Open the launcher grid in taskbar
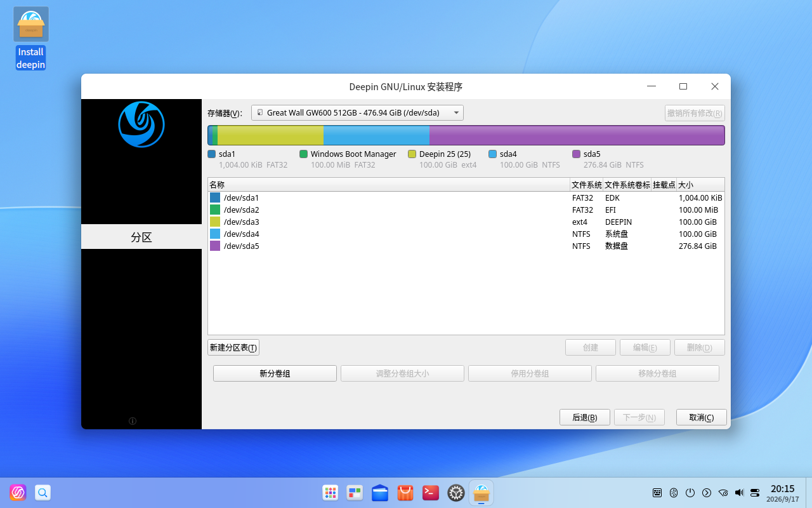812x508 pixels. tap(331, 493)
